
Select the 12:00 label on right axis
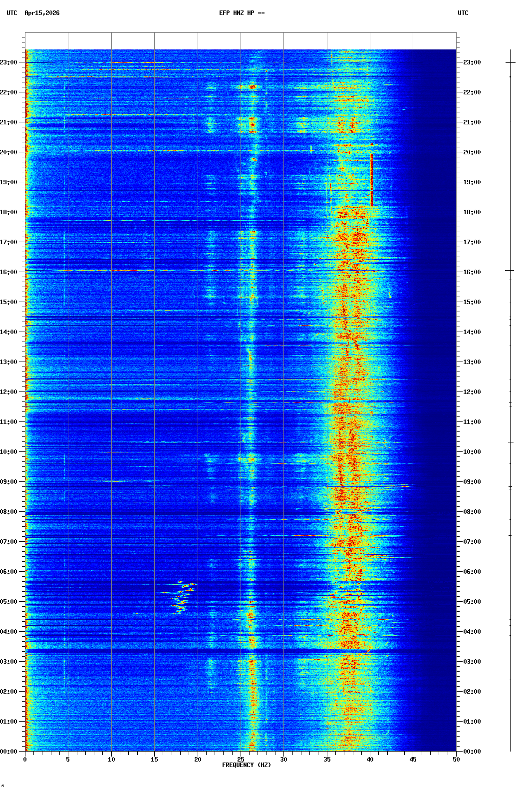472,392
